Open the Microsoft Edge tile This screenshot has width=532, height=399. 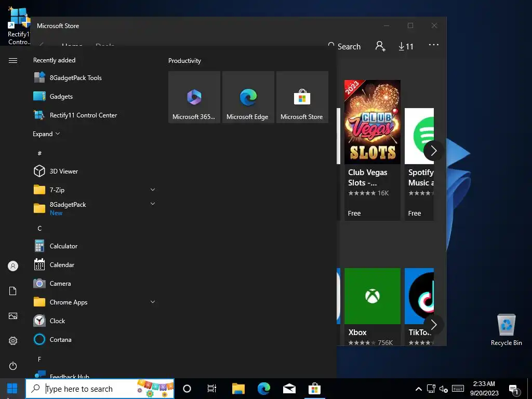click(248, 97)
